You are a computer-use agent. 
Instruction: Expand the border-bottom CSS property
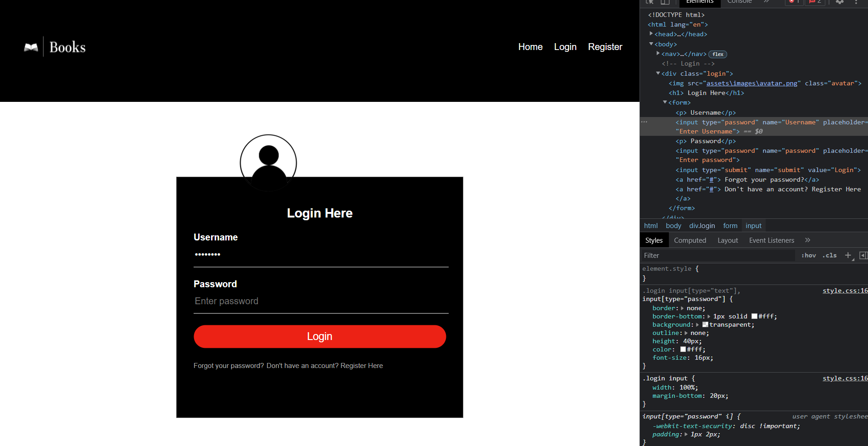pos(709,317)
